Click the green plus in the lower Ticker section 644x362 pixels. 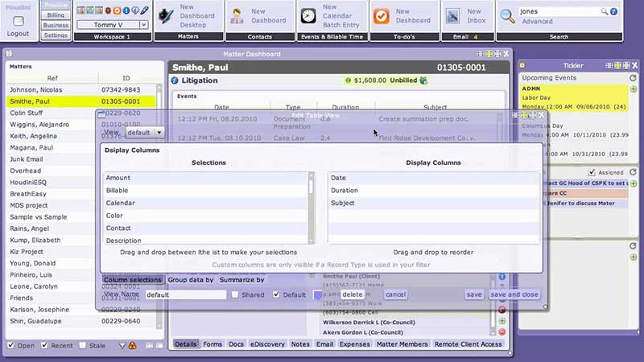point(634,257)
